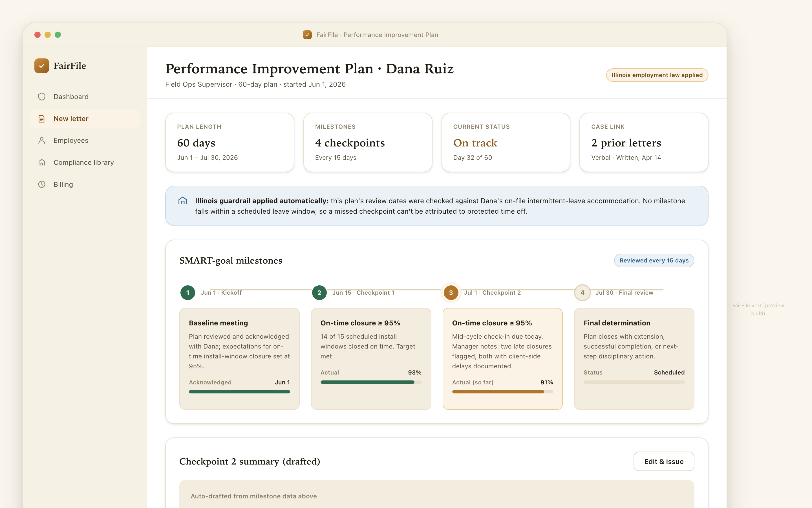Open the Dashboard section
812x508 pixels.
click(x=85, y=97)
